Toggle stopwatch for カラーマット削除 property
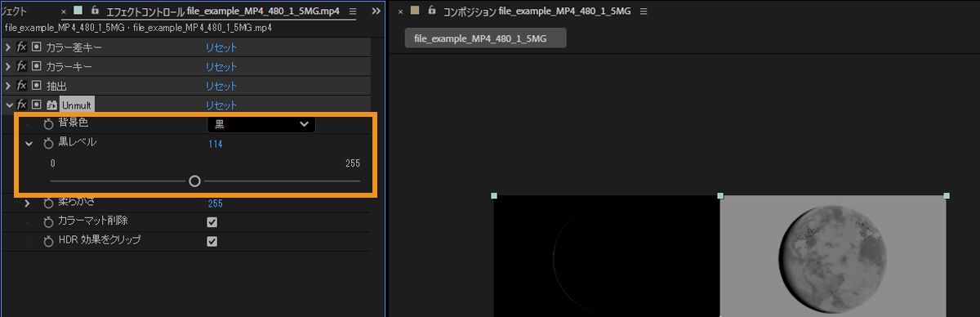The width and height of the screenshot is (980, 317). coord(48,221)
